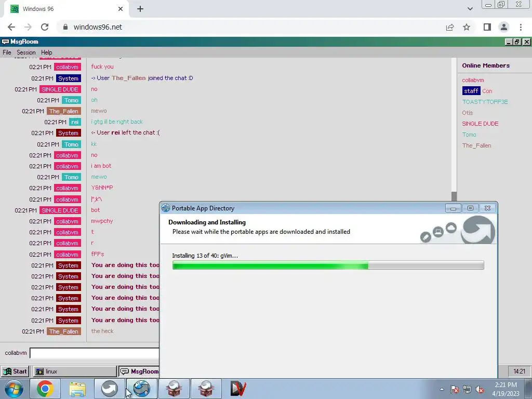The height and width of the screenshot is (399, 532).
Task: Click the rei username tag
Action: coord(75,122)
